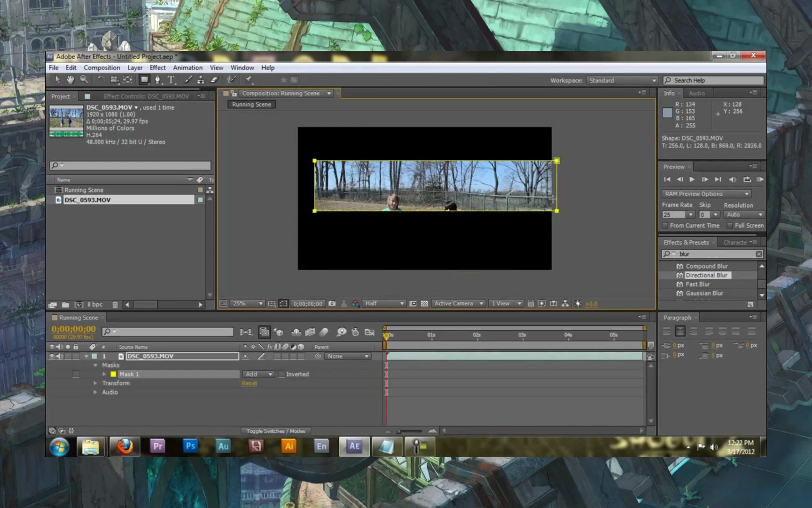Open the Composition menu
The width and height of the screenshot is (812, 508).
102,68
